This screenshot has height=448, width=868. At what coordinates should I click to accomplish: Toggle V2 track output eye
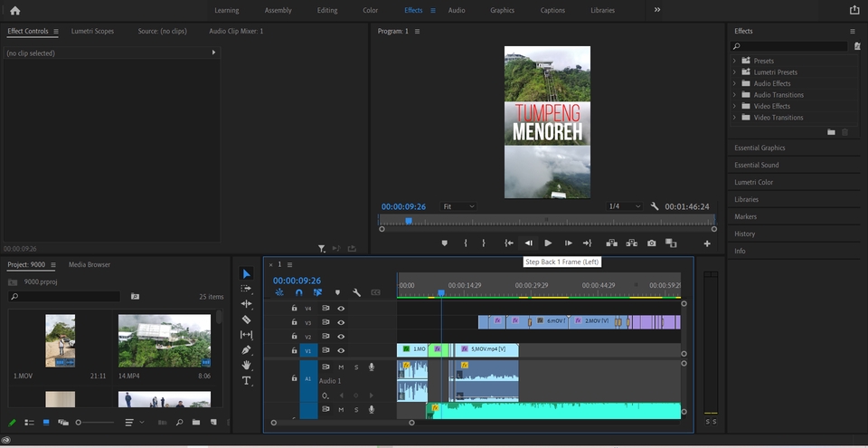click(341, 337)
